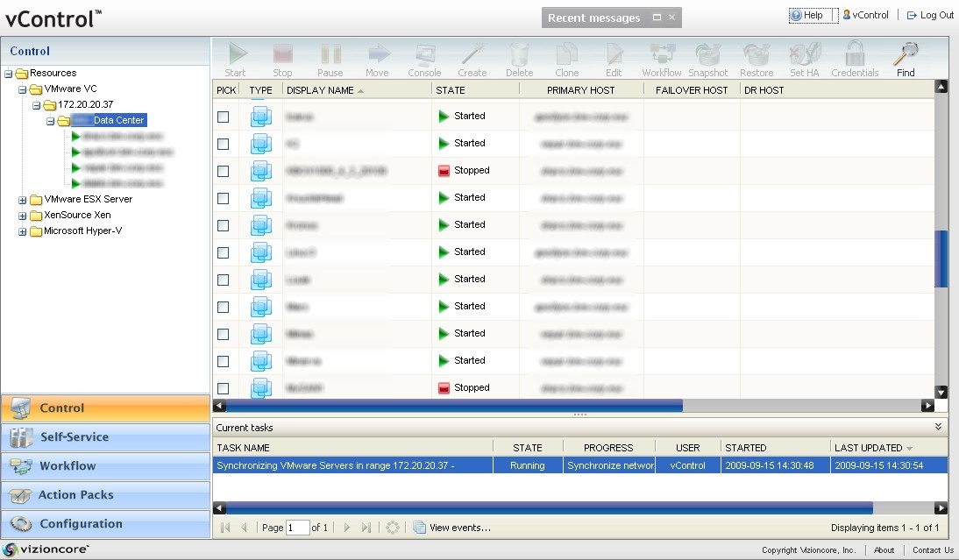Select the Synchronizing VMware Servers task row

[x=579, y=465]
